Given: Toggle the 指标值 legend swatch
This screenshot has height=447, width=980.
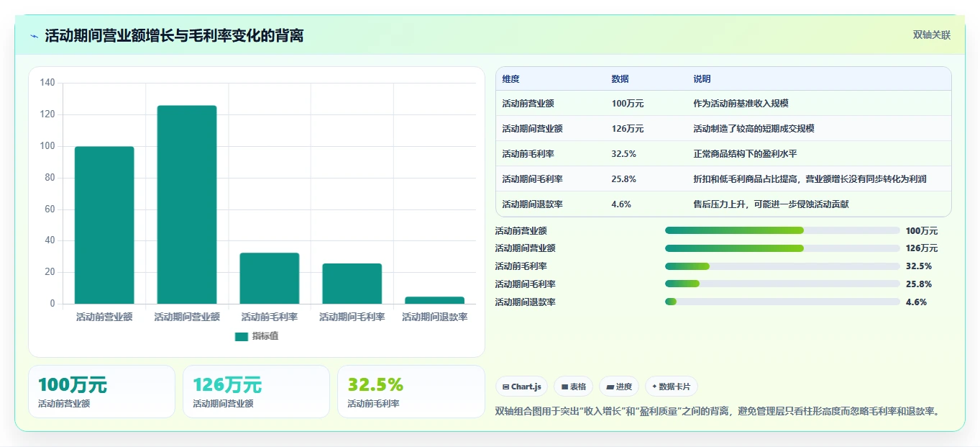Looking at the screenshot, I should click(x=242, y=336).
